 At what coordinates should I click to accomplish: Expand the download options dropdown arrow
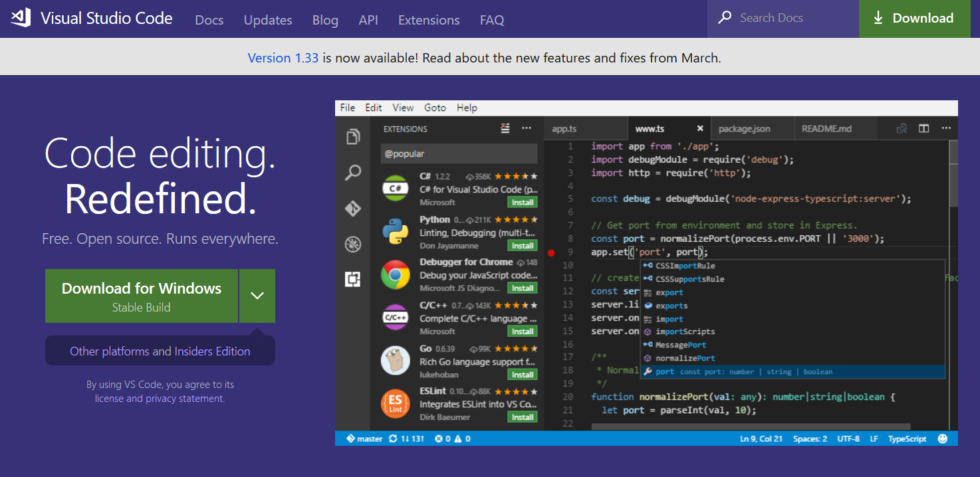pyautogui.click(x=257, y=296)
